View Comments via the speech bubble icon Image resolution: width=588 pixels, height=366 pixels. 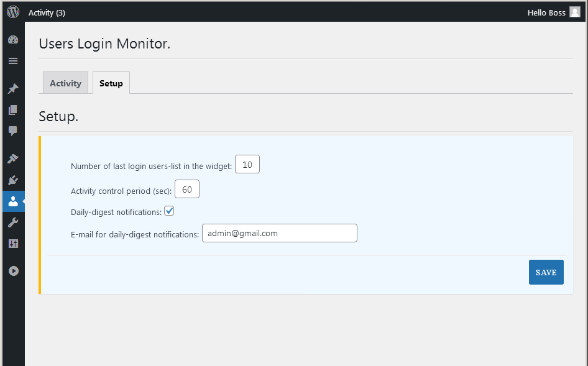tap(13, 130)
